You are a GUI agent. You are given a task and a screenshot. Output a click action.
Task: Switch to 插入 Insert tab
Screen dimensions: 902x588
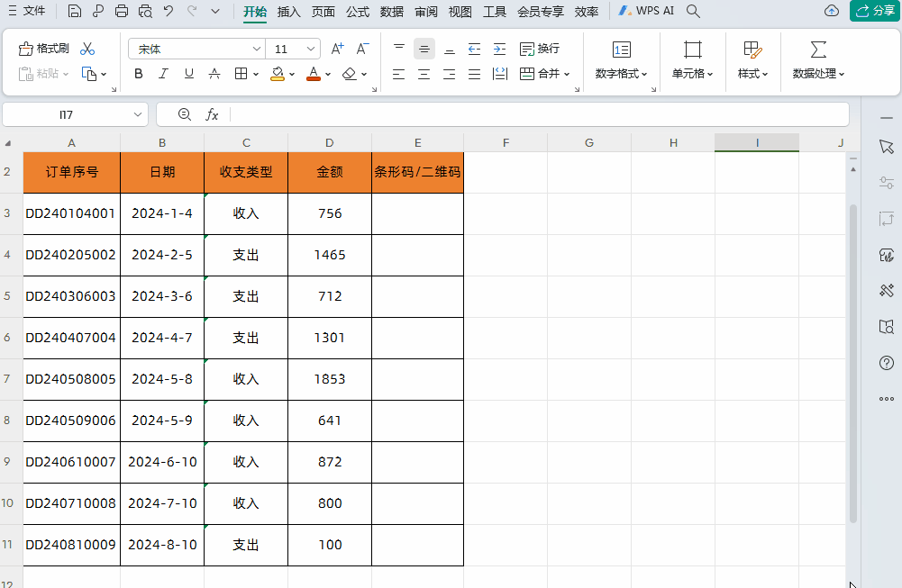(288, 12)
